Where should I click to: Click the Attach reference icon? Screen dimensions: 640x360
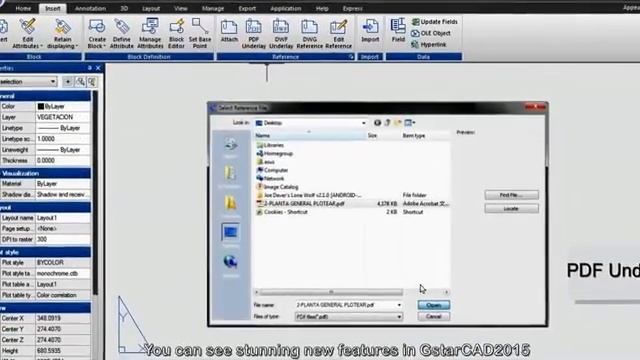229,31
